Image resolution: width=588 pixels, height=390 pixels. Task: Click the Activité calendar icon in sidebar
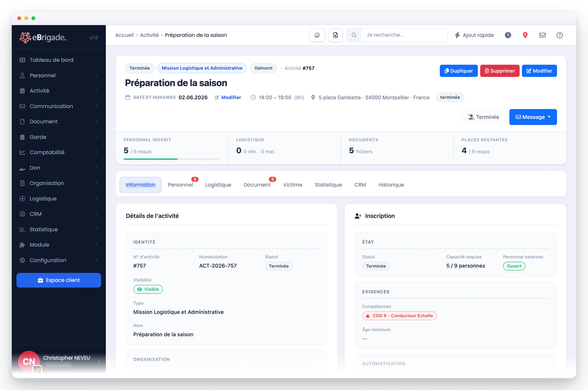pos(22,91)
